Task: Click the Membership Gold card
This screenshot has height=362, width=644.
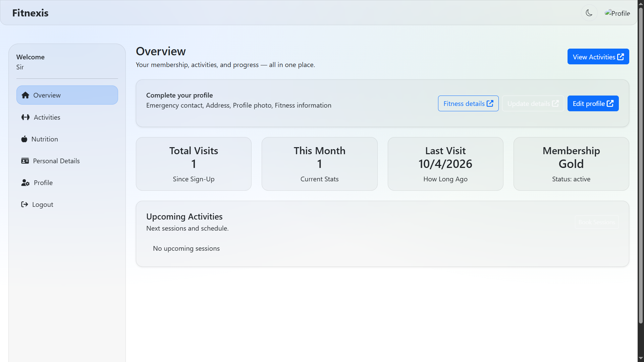Action: click(571, 164)
